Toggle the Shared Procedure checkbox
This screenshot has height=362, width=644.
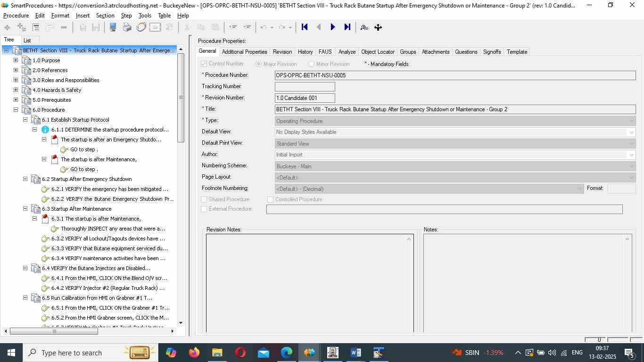point(204,199)
